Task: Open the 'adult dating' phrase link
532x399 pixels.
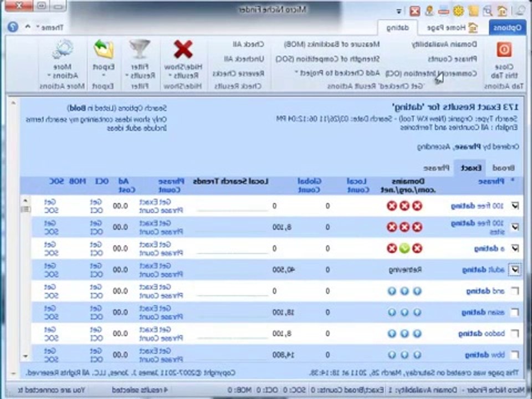Action: pos(483,270)
